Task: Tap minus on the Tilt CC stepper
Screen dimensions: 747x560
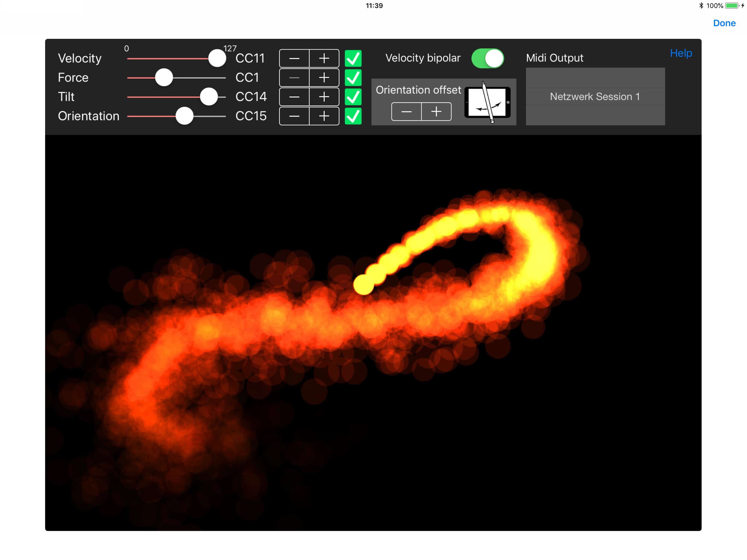Action: 294,97
